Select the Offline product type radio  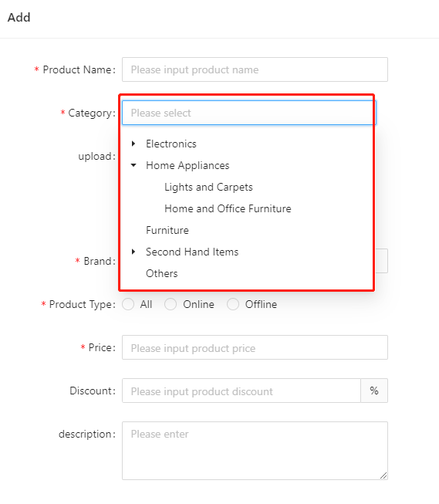[x=233, y=304]
